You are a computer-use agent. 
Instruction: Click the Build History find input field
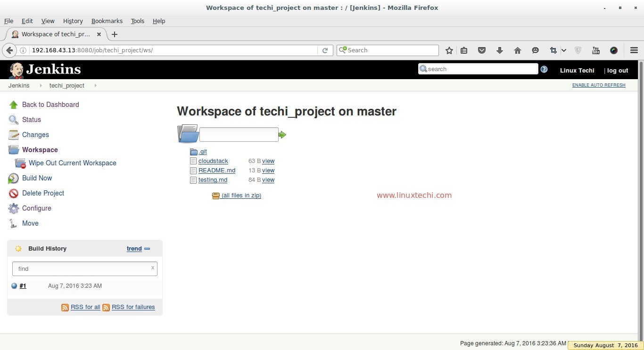coord(84,269)
